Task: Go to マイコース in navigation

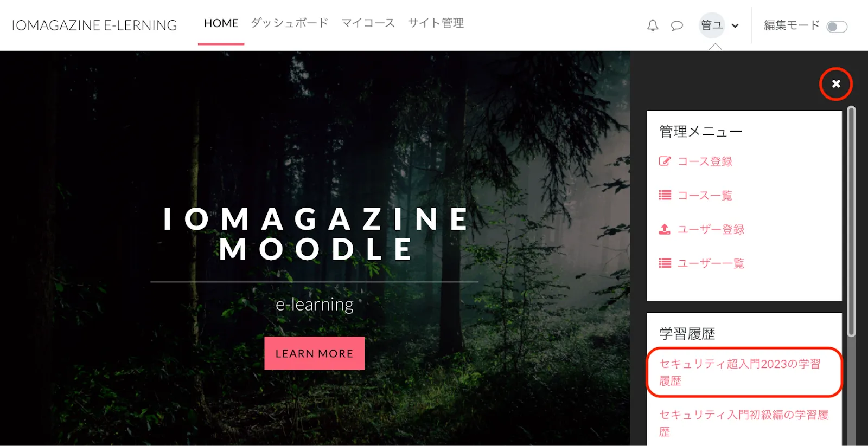Action: click(x=368, y=23)
